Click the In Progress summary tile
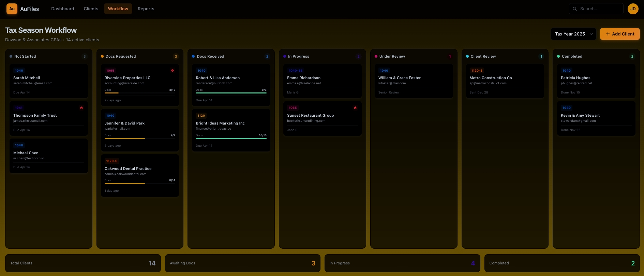 point(402,263)
